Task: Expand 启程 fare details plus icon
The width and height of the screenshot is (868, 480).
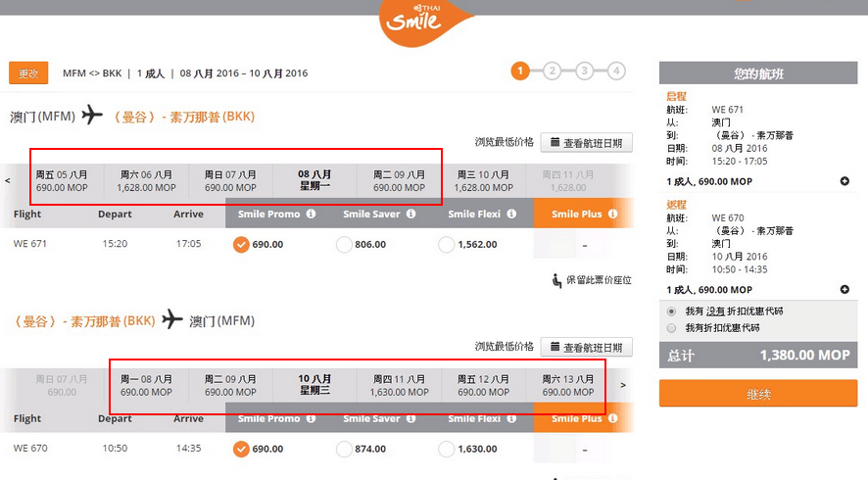Action: pos(844,181)
